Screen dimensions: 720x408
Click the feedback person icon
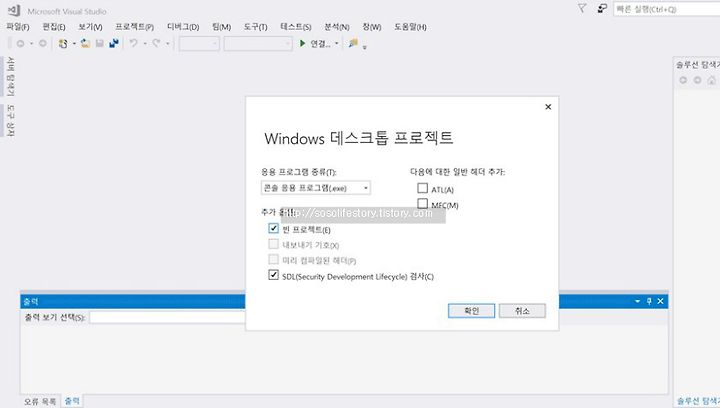(602, 8)
